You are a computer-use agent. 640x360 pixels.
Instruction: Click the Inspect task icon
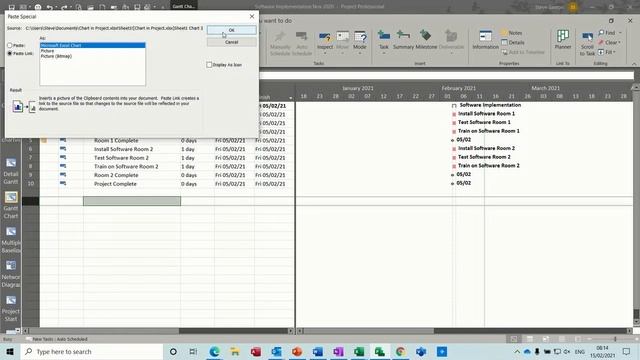coord(325,38)
